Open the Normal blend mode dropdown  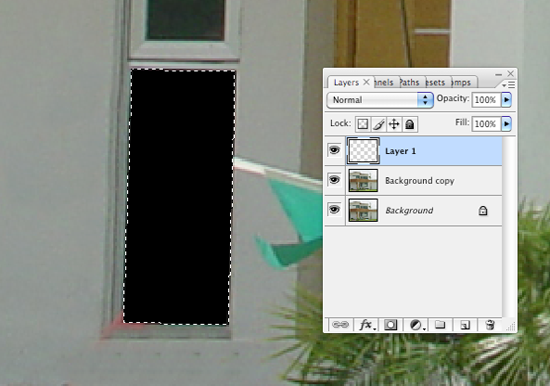pos(380,100)
